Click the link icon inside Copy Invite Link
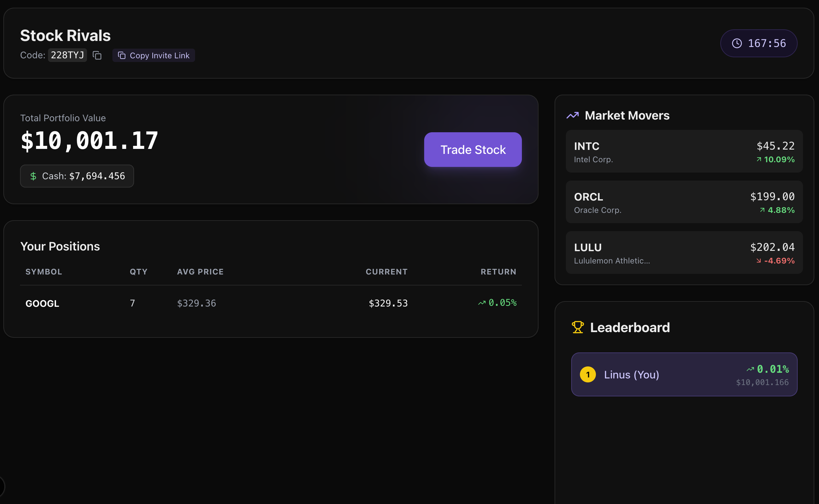Screen dimensions: 819x504 (121, 55)
